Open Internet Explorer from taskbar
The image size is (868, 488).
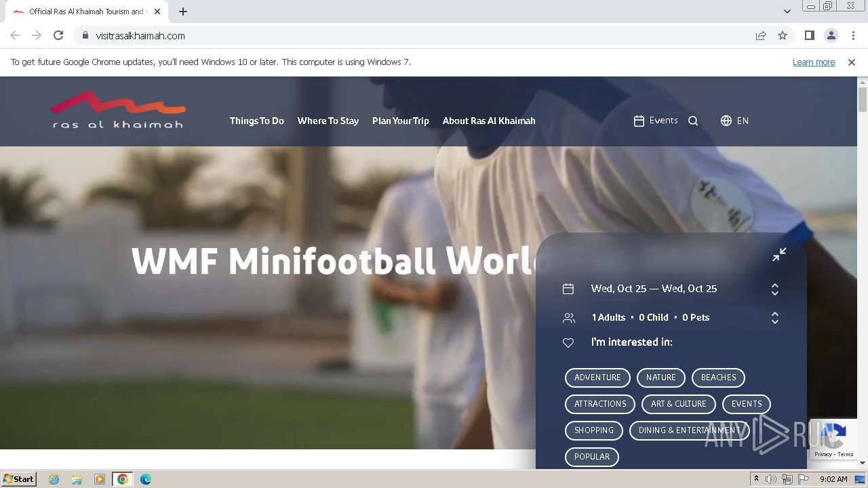tap(54, 479)
